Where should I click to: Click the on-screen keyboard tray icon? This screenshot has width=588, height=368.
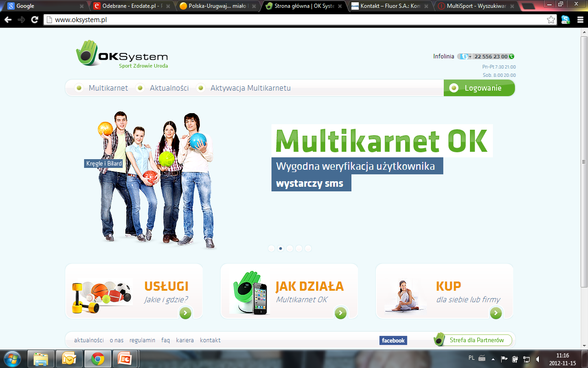pos(482,358)
